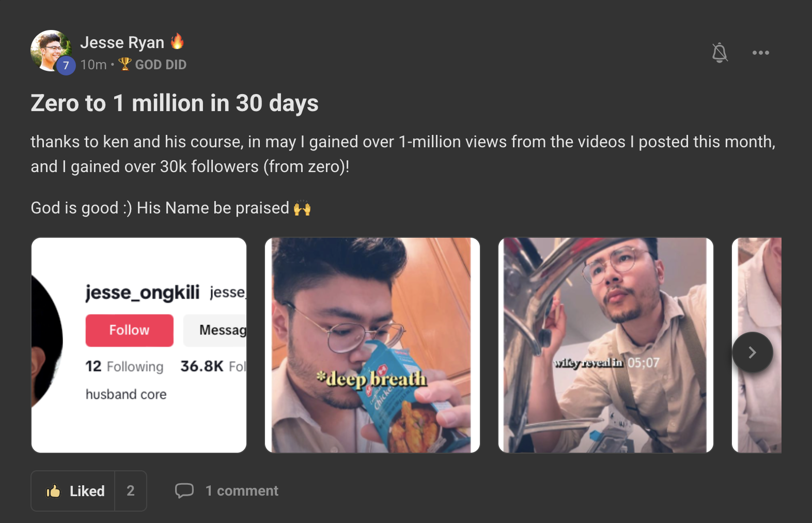Open Jesse Ryan's profile name link

pos(122,42)
